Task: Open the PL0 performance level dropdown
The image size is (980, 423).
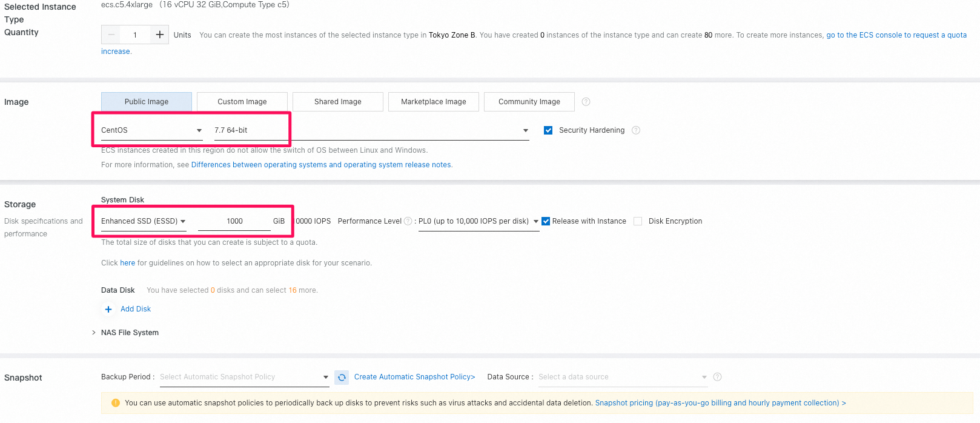Action: pyautogui.click(x=478, y=221)
